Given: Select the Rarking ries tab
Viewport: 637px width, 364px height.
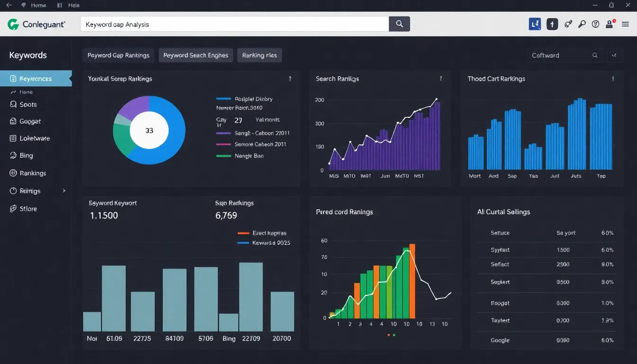Looking at the screenshot, I should (x=259, y=55).
